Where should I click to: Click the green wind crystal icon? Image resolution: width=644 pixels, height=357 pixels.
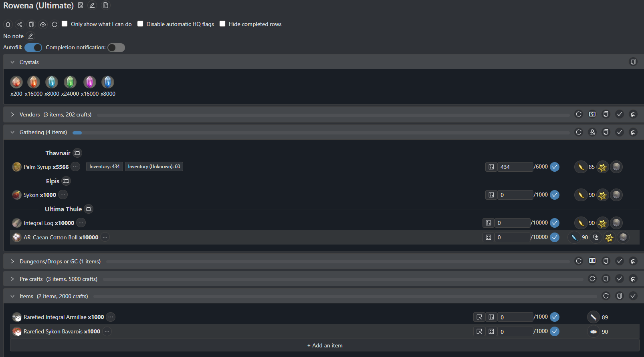(x=70, y=82)
